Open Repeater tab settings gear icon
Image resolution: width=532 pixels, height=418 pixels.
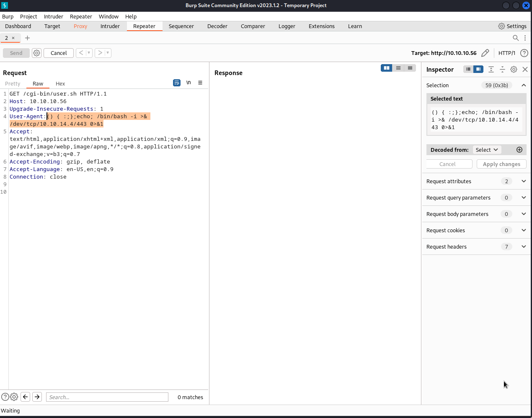click(x=37, y=53)
